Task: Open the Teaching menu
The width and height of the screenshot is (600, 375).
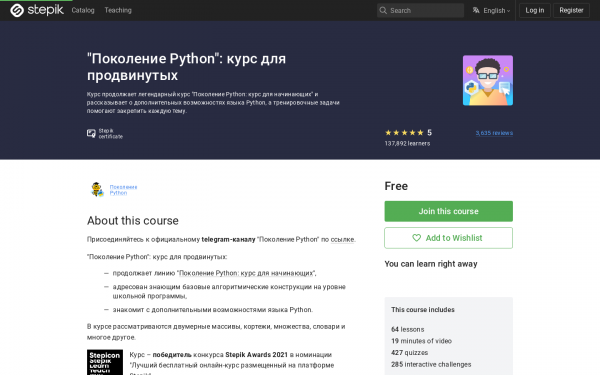Action: 118,10
